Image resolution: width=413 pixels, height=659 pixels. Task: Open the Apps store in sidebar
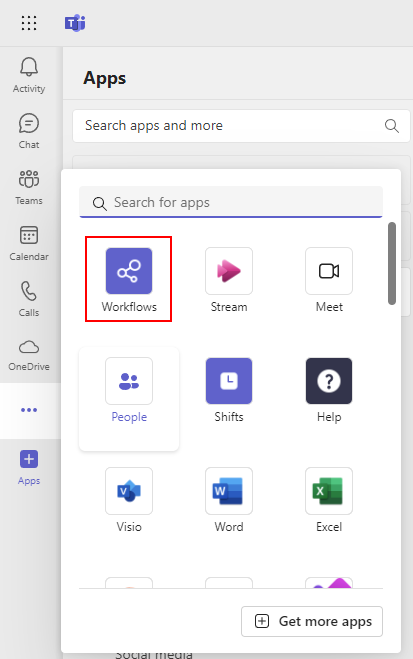[x=29, y=467]
